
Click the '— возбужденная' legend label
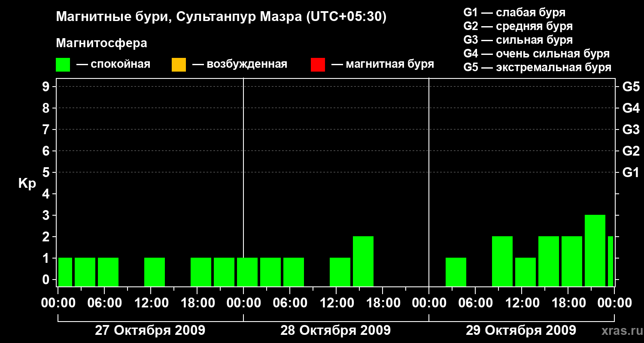pyautogui.click(x=240, y=65)
